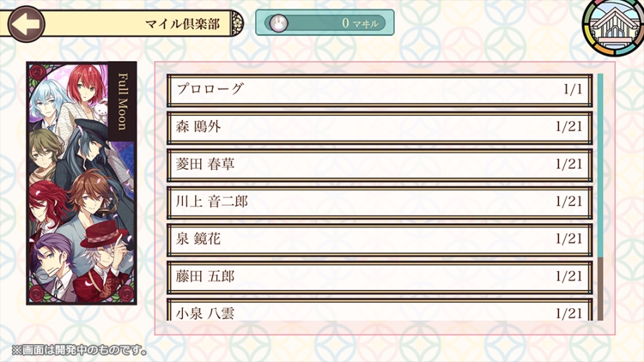Click the rabbit currency icon
The width and height of the screenshot is (644, 362).
pyautogui.click(x=278, y=23)
